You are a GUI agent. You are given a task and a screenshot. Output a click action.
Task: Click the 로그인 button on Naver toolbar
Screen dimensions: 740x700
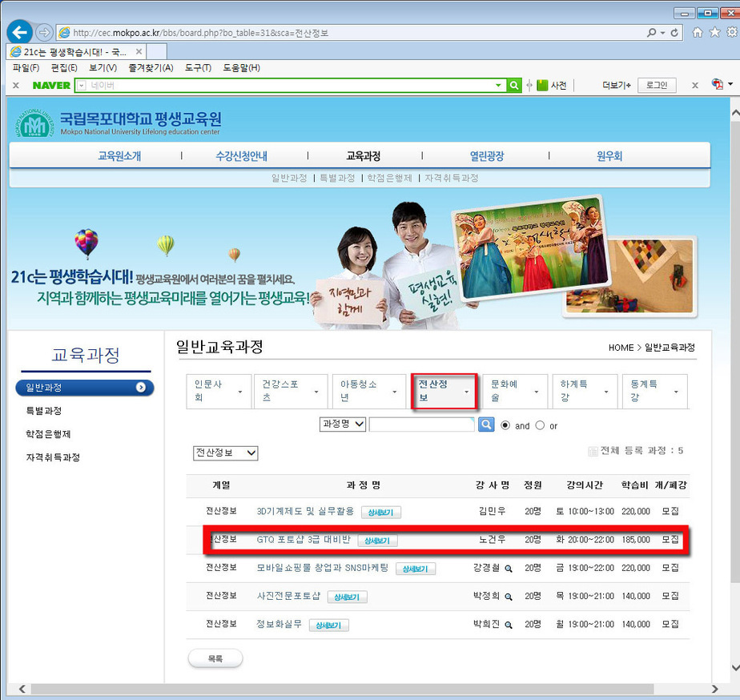tap(657, 85)
